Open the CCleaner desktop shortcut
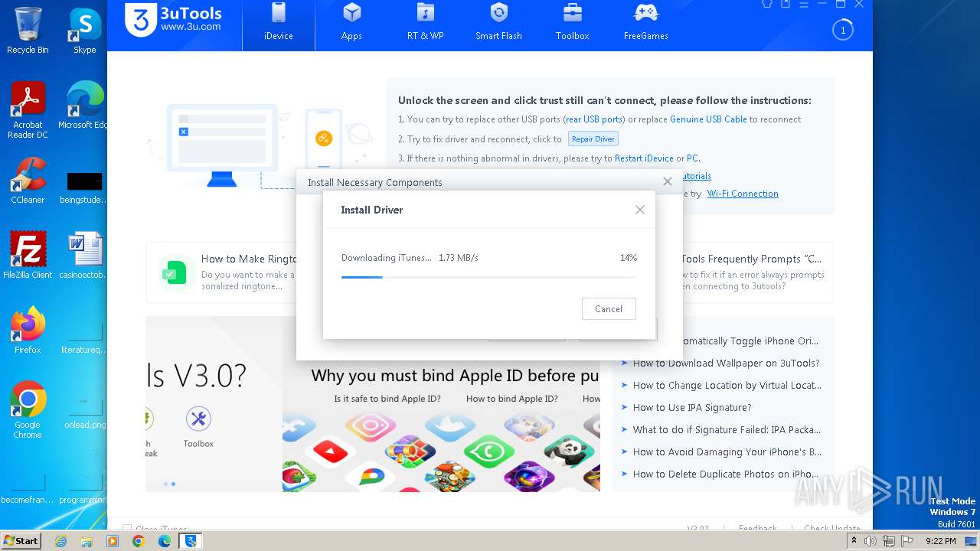 pyautogui.click(x=28, y=181)
